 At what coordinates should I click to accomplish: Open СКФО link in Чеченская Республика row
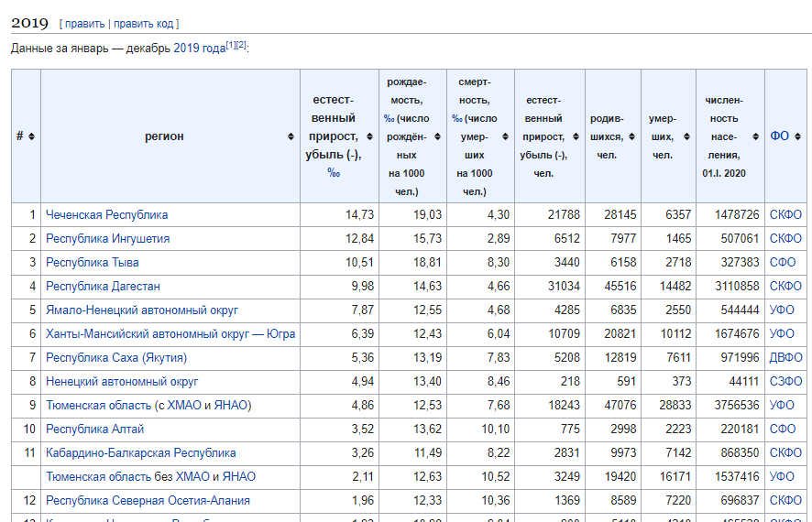point(785,214)
